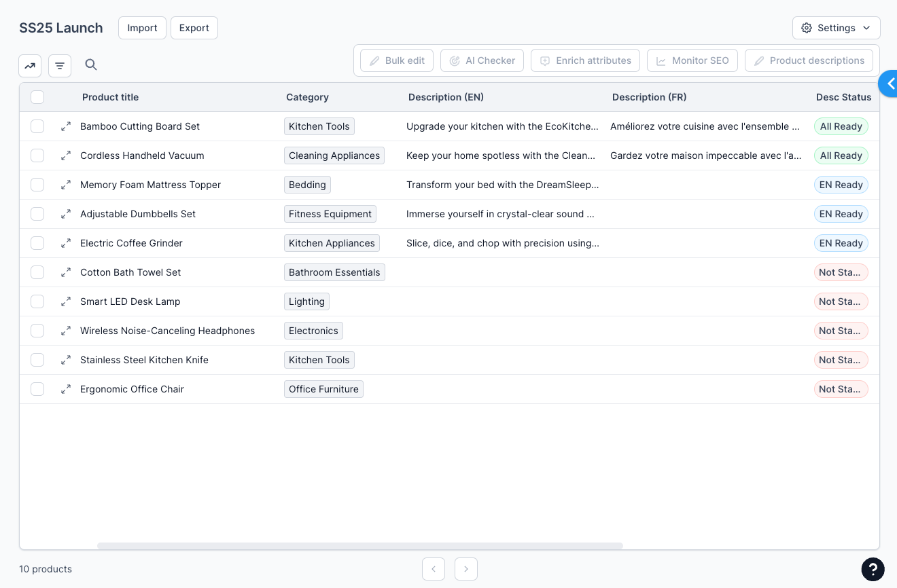Click the trending chart icon button
The image size is (897, 588).
click(30, 66)
